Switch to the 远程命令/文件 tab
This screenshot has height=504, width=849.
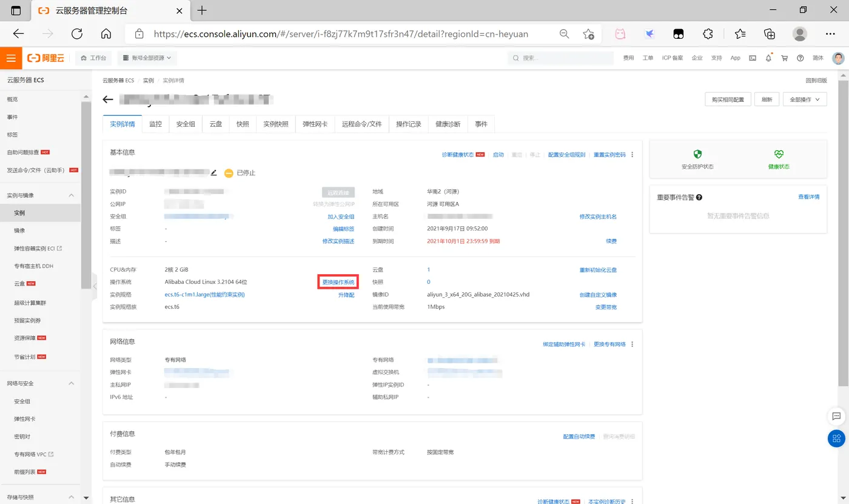pos(362,124)
